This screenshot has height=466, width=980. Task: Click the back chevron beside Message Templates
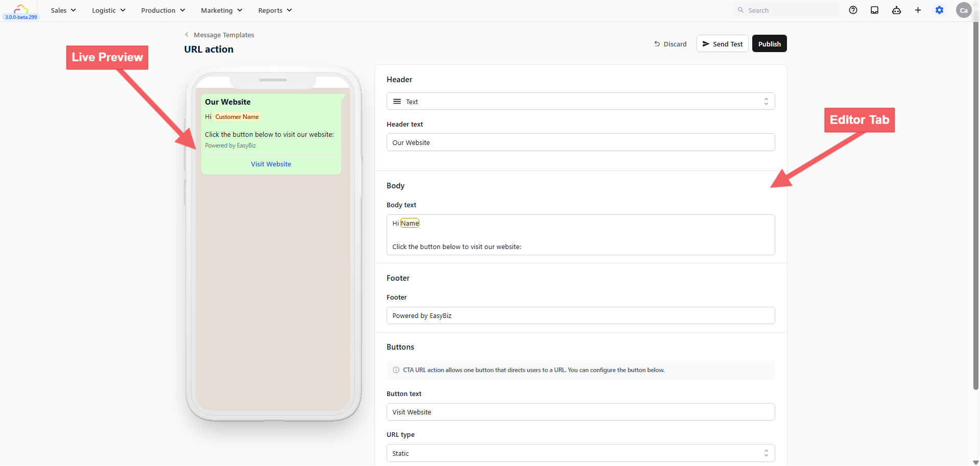pyautogui.click(x=186, y=35)
